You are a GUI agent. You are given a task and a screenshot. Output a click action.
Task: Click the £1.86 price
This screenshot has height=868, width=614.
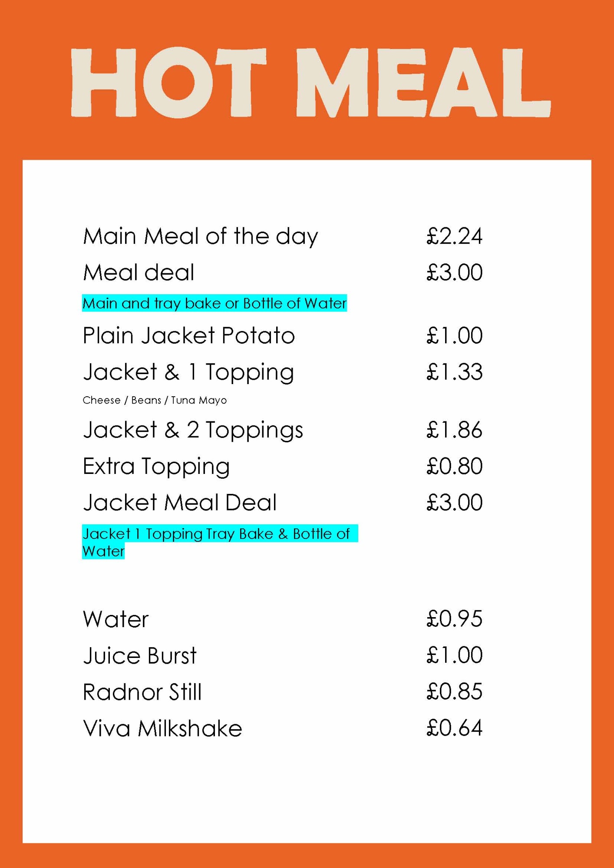[x=454, y=430]
